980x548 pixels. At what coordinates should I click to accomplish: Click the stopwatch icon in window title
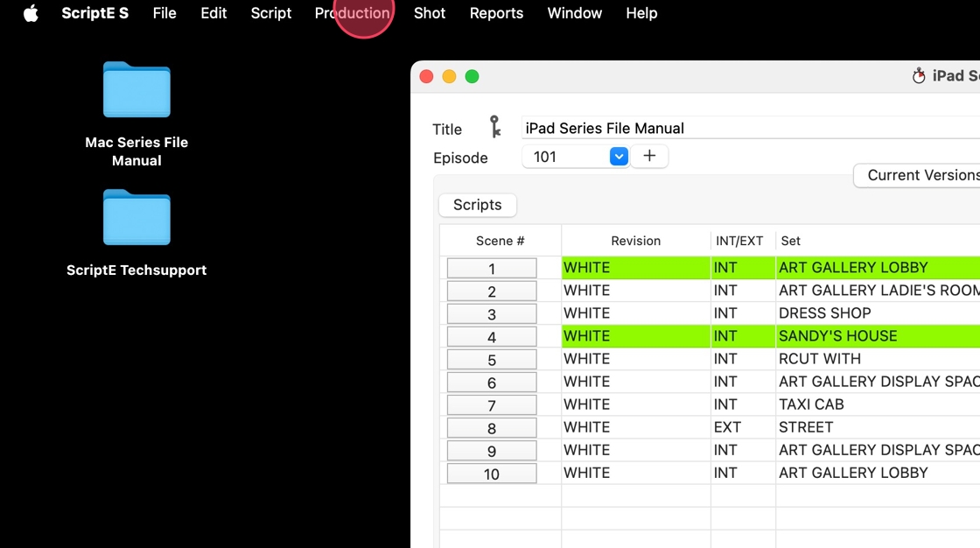point(918,75)
